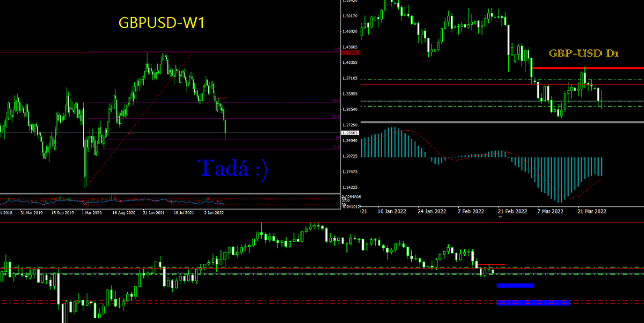This screenshot has height=323, width=644.
Task: Select the short red line on weekly chart
Action: pos(222,98)
